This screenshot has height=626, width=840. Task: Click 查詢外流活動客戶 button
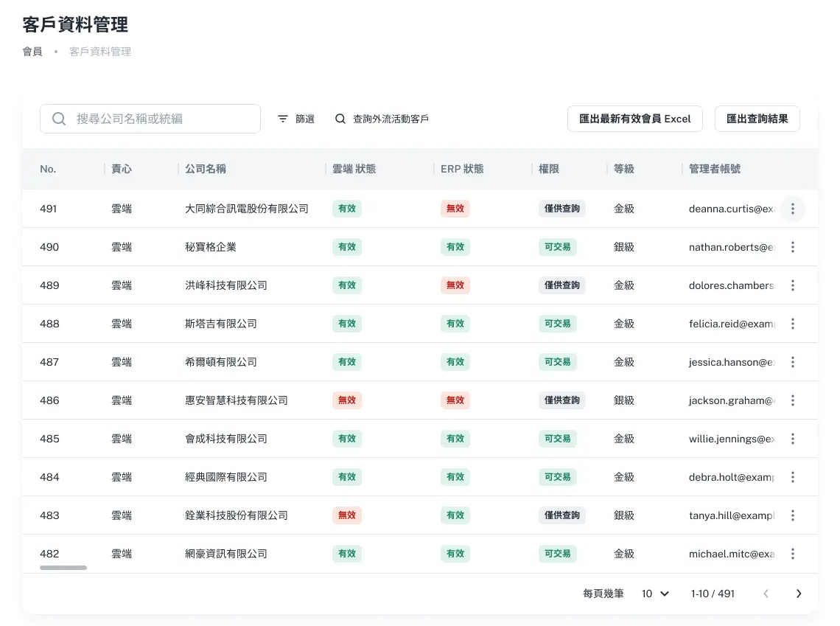tap(382, 119)
